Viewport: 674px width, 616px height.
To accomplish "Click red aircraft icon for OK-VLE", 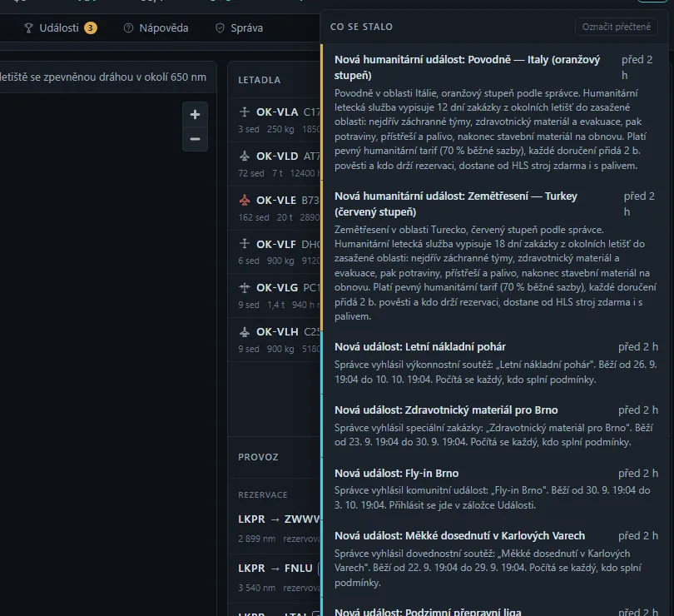I will click(x=245, y=200).
